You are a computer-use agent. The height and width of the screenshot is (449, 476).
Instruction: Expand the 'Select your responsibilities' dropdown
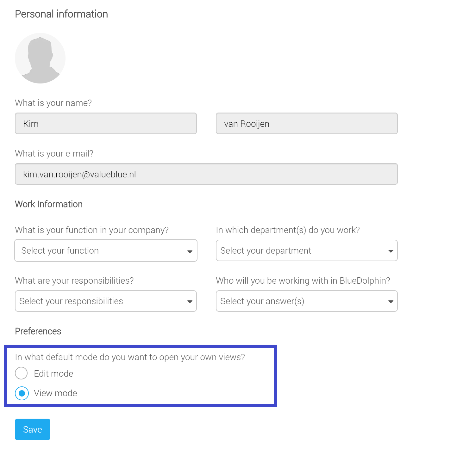click(106, 301)
